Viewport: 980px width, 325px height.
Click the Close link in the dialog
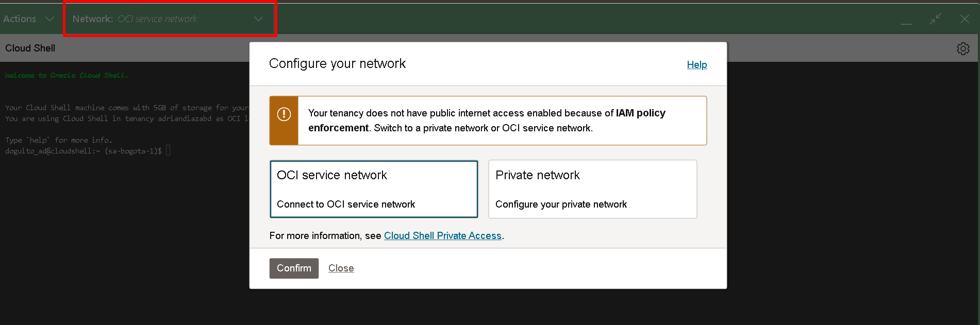click(341, 268)
